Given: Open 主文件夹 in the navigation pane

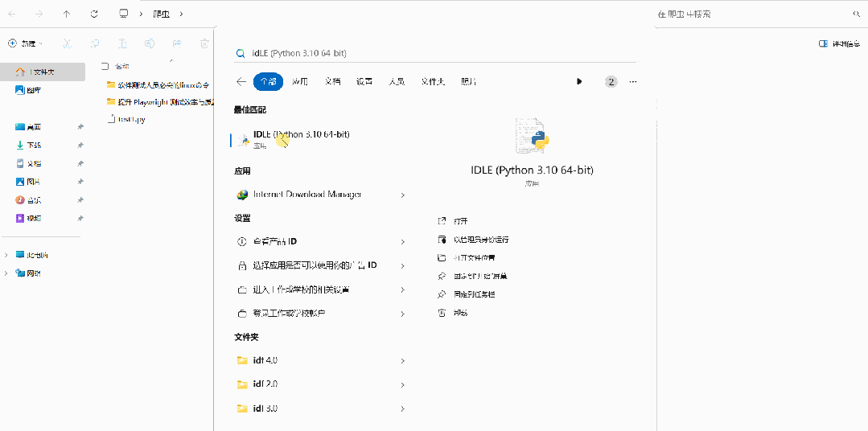Looking at the screenshot, I should pos(43,72).
